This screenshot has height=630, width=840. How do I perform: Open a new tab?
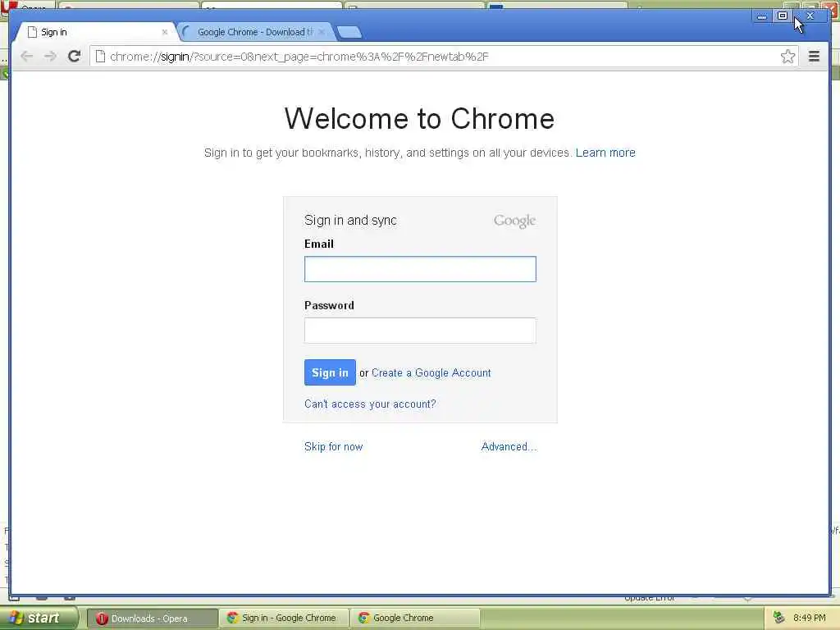[x=349, y=32]
